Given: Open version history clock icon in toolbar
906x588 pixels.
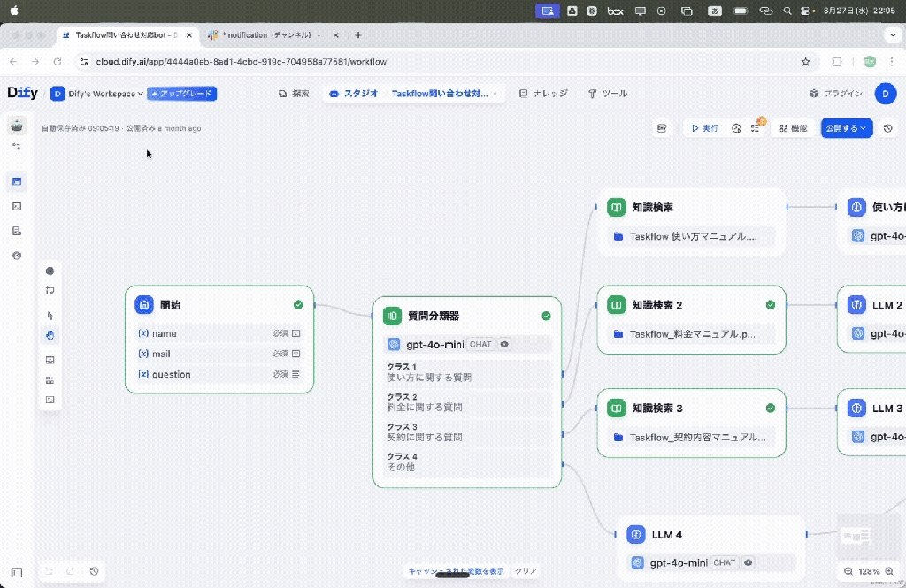Looking at the screenshot, I should click(888, 128).
